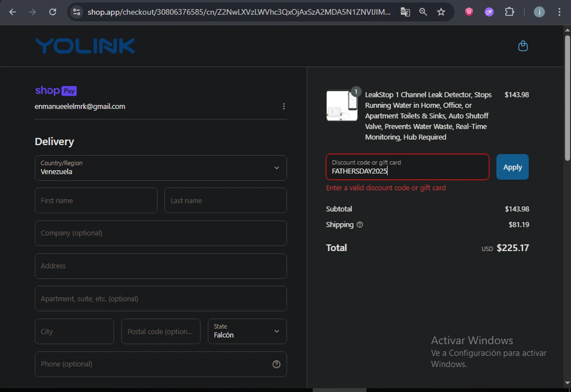Open Chrome three-dot menu
This screenshot has height=392, width=571.
[x=559, y=12]
